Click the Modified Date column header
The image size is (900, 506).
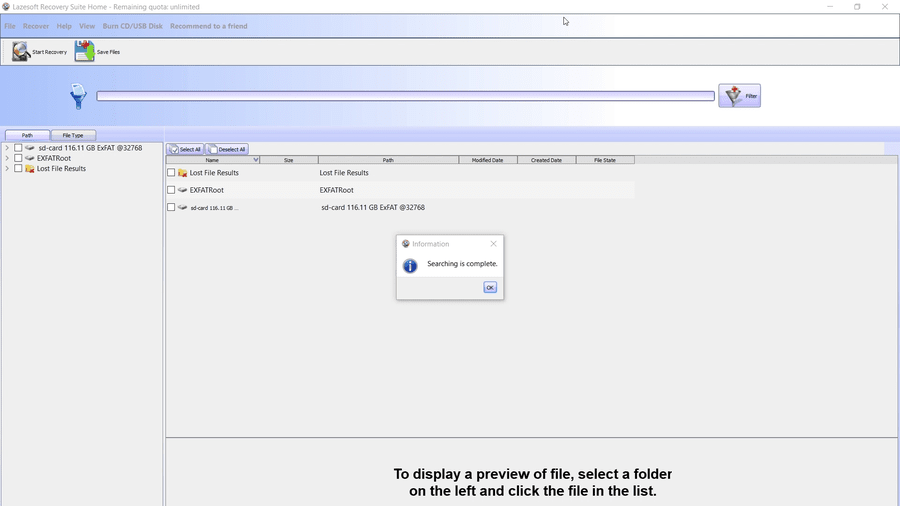(487, 160)
